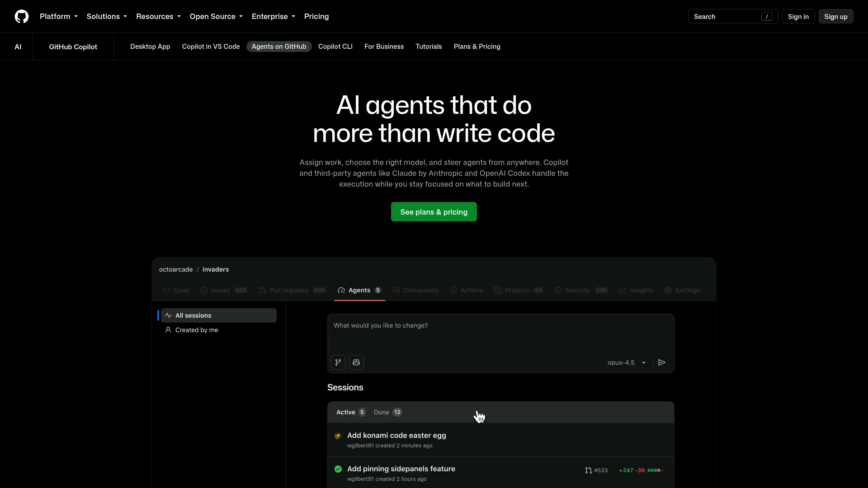Click the Pull requests tab icon
868x488 pixels.
263,290
